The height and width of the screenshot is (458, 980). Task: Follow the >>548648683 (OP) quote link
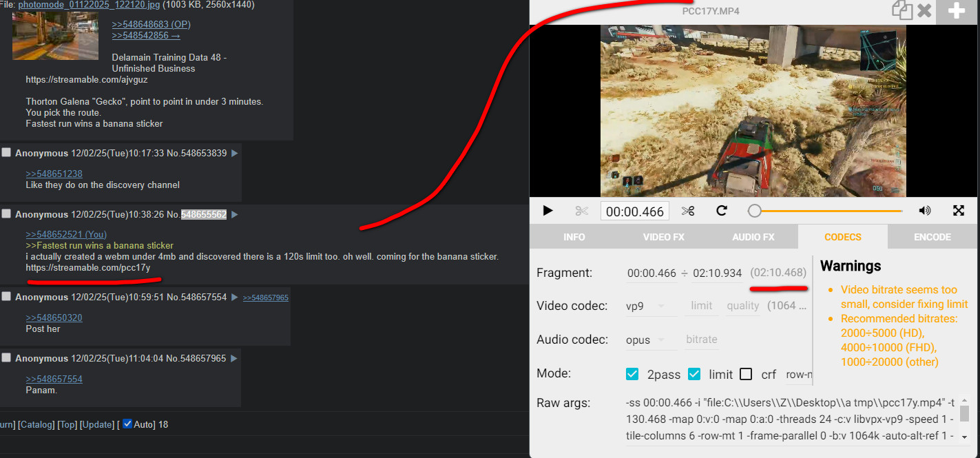(x=152, y=24)
